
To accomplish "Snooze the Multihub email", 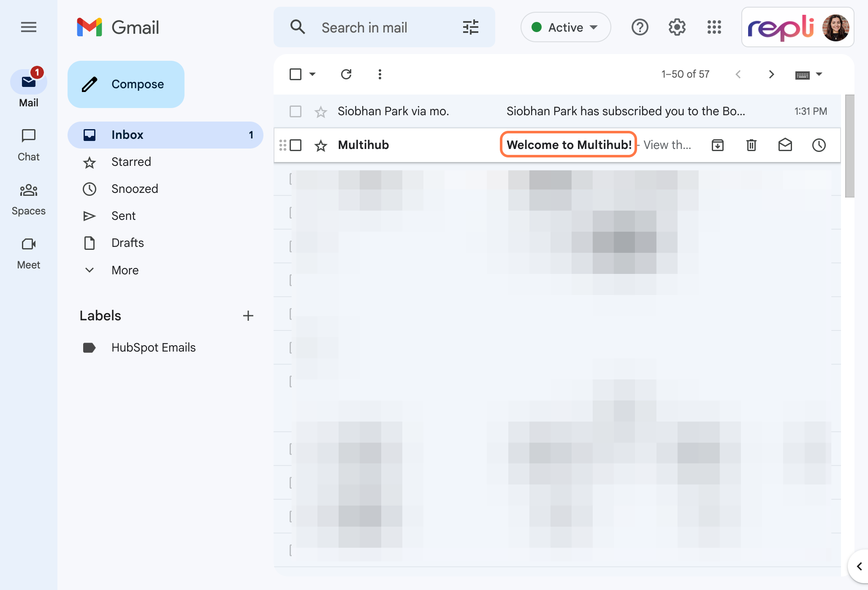I will pyautogui.click(x=819, y=145).
